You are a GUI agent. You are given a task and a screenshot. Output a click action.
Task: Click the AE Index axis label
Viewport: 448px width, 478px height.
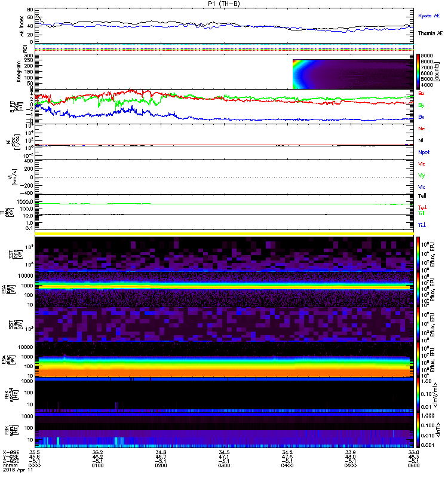22,26
